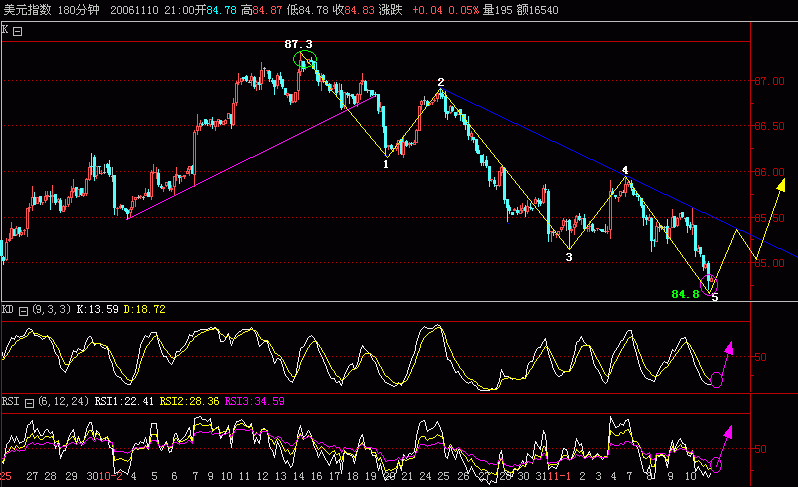The height and width of the screenshot is (487, 798).
Task: Click the 85.00 price axis label
Action: click(x=769, y=263)
